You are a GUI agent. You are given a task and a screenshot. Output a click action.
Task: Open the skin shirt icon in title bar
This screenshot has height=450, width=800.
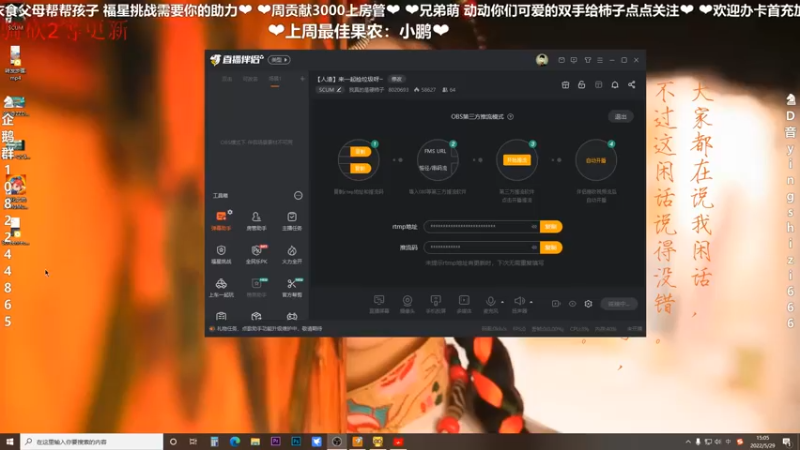click(588, 60)
